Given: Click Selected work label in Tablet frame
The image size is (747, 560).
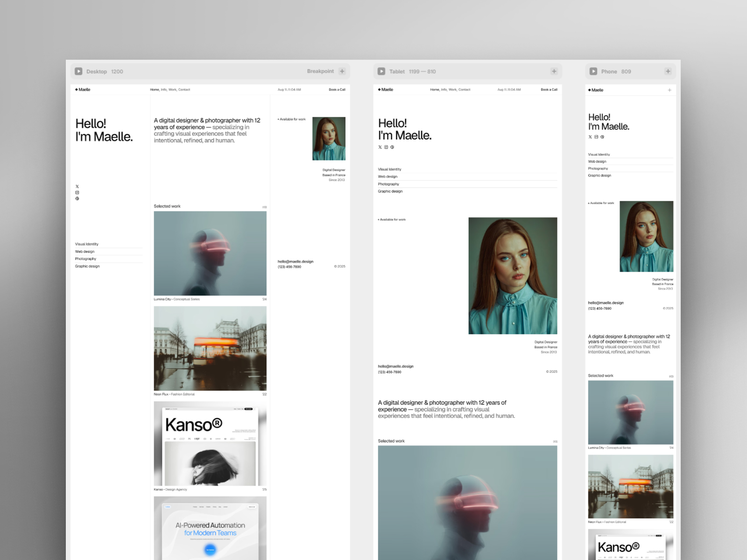Looking at the screenshot, I should (x=391, y=441).
